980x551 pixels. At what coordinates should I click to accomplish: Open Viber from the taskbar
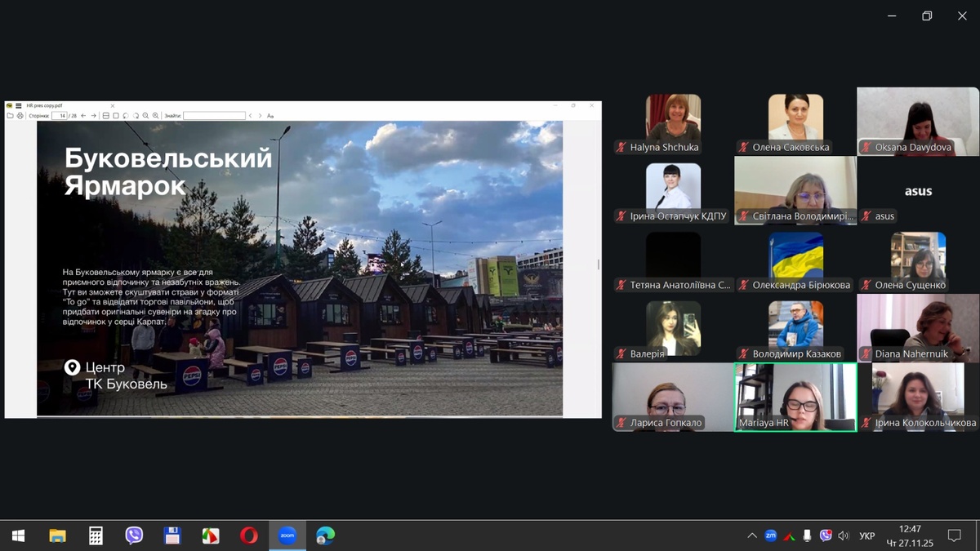tap(134, 535)
